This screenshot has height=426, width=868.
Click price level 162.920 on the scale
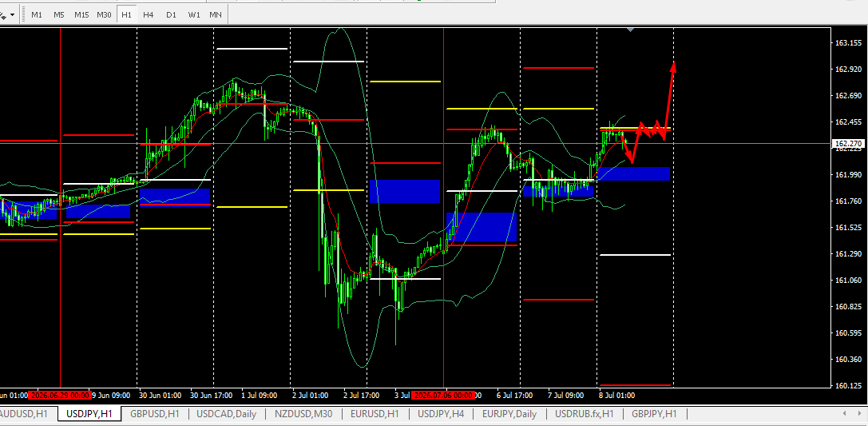tap(847, 70)
